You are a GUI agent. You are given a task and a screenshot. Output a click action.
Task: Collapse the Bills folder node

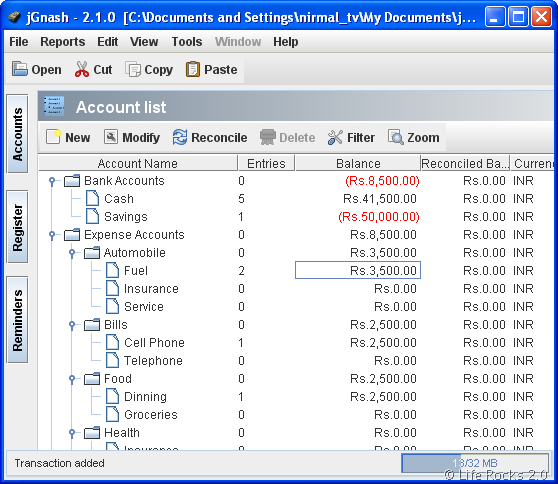[72, 325]
